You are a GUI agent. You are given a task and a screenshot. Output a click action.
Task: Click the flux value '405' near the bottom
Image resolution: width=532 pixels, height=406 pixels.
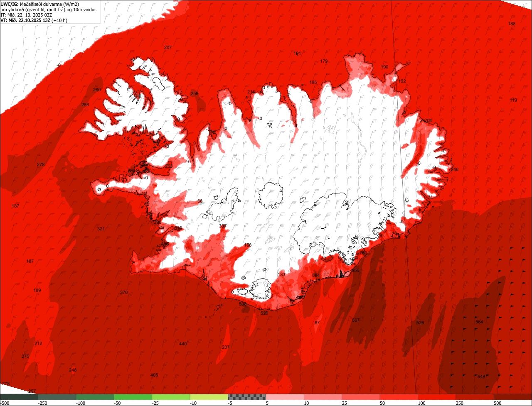[154, 375]
